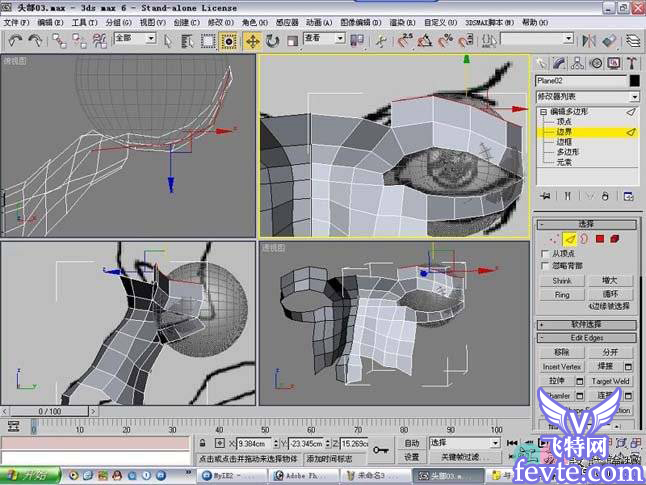This screenshot has height=485, width=646.
Task: Collapse the 编辑多边形 modifier tree
Action: (x=543, y=112)
